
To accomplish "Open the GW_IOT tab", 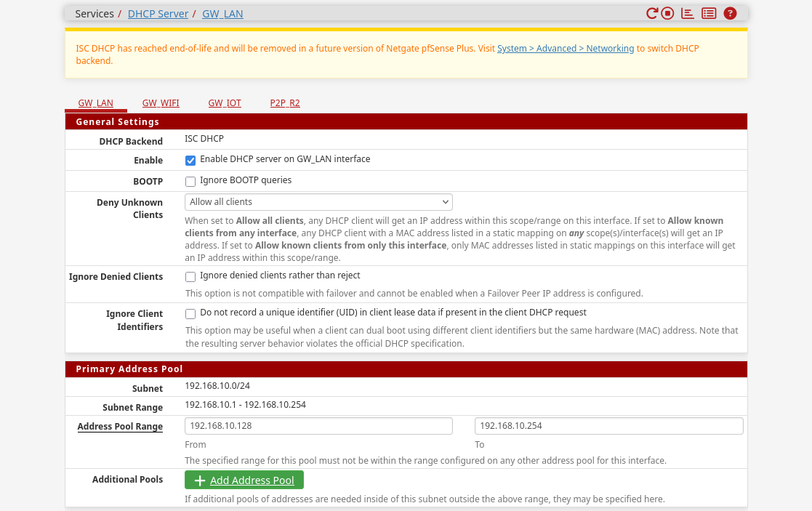I will [x=225, y=103].
